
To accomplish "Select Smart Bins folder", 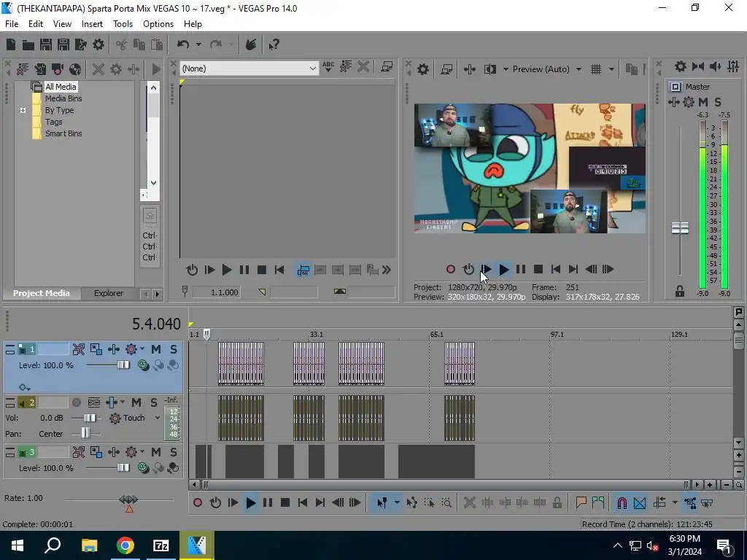I will pyautogui.click(x=63, y=134).
